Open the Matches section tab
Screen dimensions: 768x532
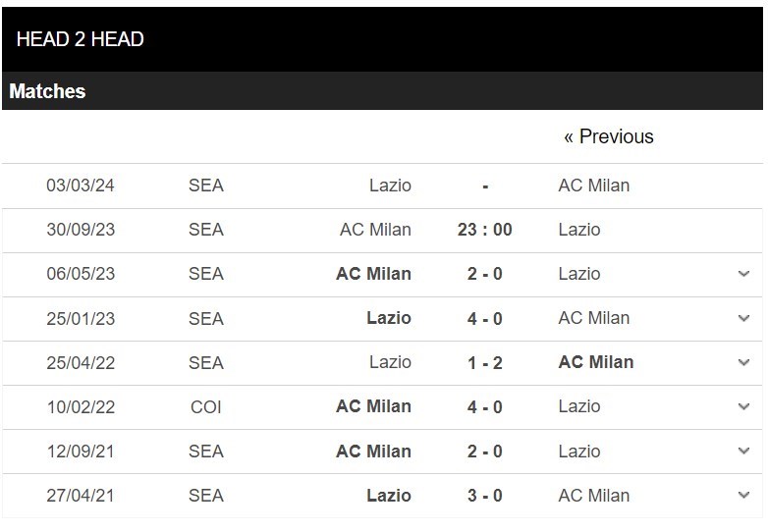[47, 91]
